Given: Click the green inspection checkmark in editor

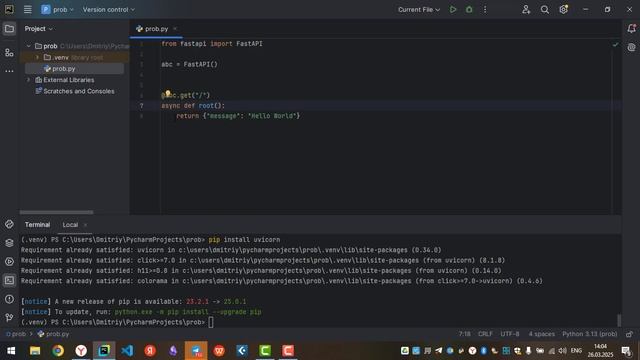Looking at the screenshot, I should (616, 44).
